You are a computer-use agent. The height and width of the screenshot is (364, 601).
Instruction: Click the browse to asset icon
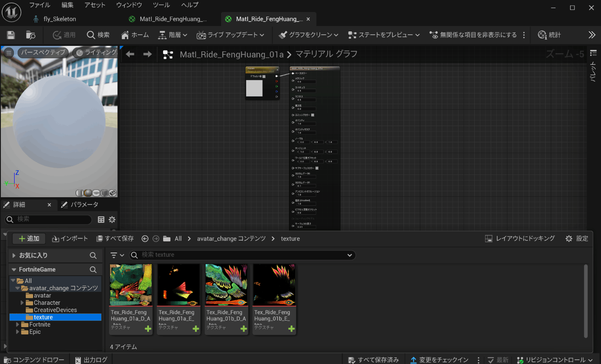[30, 35]
